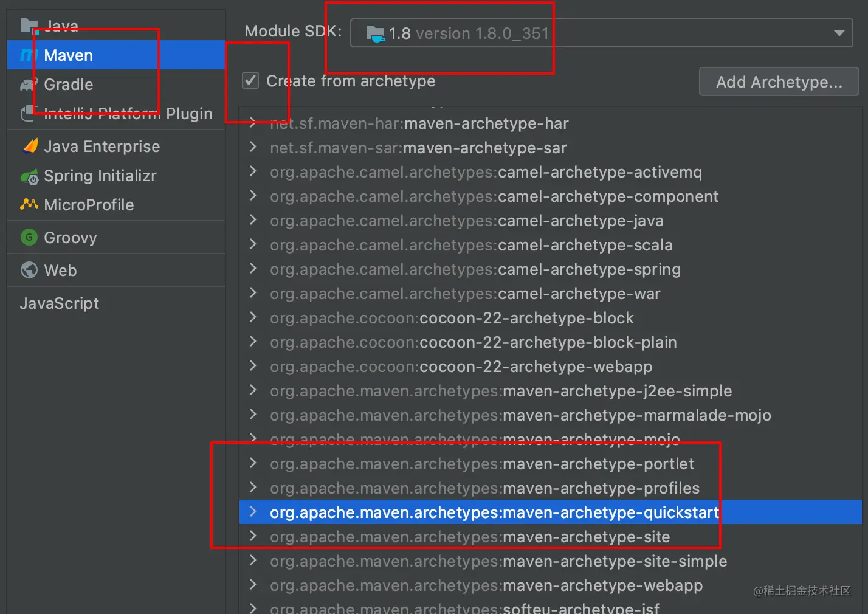The width and height of the screenshot is (868, 614).
Task: Click the Web globe icon
Action: (x=29, y=270)
